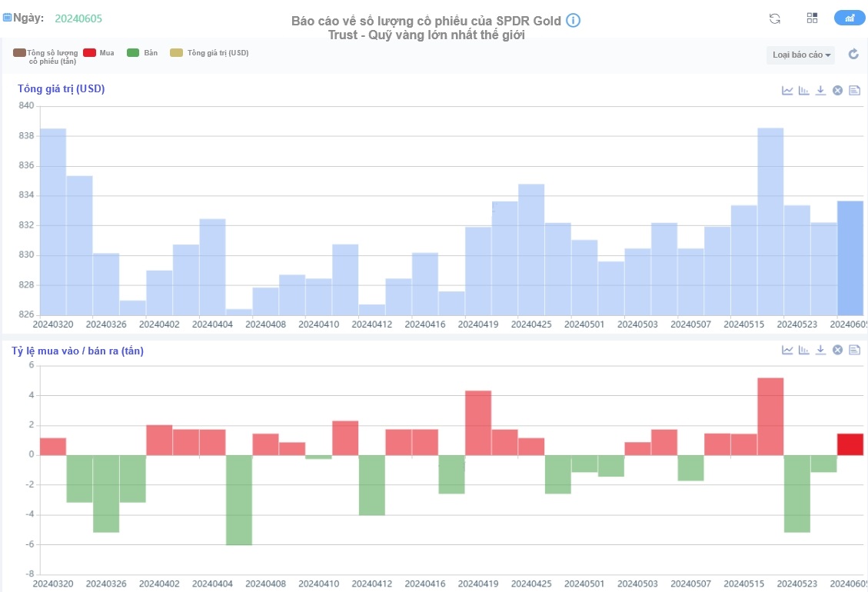This screenshot has width=868, height=592.
Task: Open the calendar icon next to Ngày
Action: 7,18
